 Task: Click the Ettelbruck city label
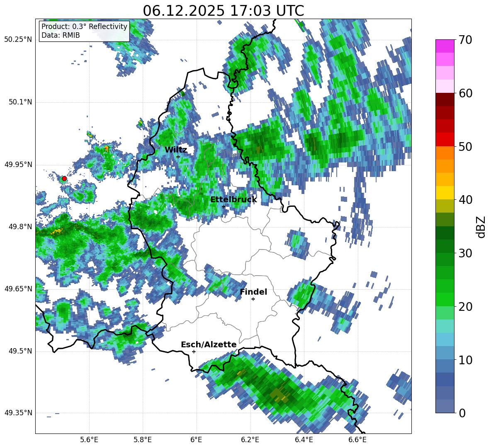(x=233, y=200)
